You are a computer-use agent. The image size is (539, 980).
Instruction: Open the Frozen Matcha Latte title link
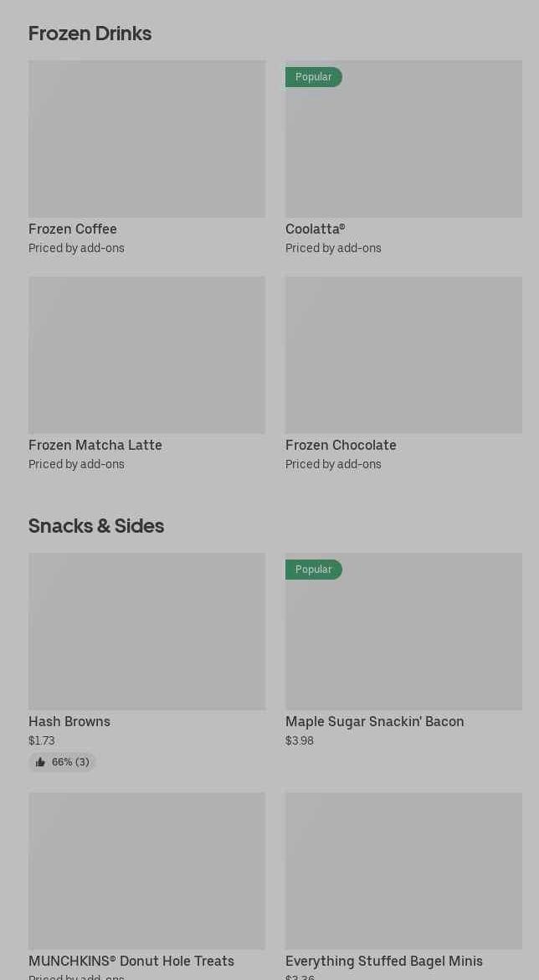(95, 446)
